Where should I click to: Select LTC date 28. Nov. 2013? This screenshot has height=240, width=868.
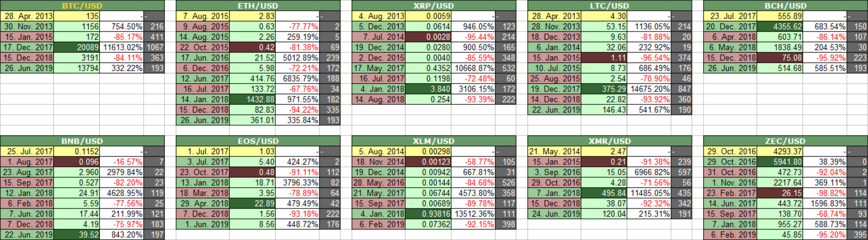click(555, 27)
